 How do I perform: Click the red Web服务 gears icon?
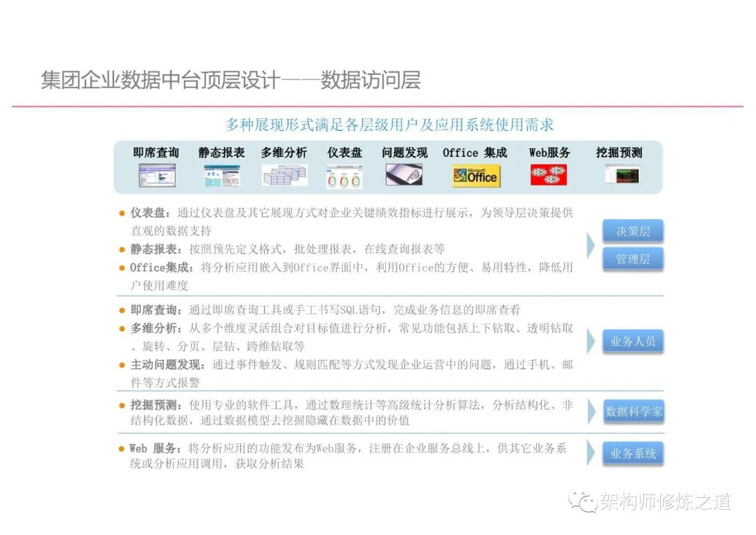pos(549,174)
